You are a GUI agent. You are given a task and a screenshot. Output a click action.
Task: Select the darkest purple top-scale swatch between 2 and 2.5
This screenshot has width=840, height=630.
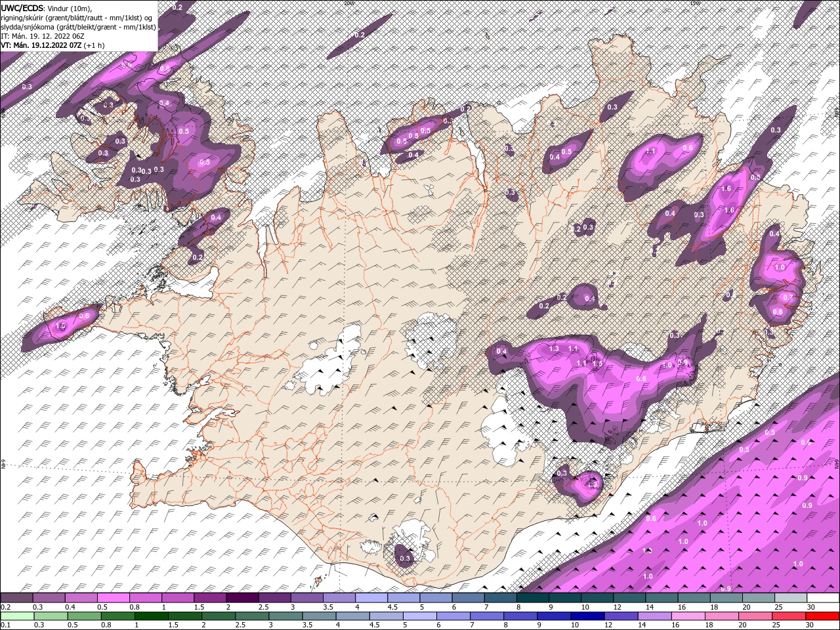(242, 598)
